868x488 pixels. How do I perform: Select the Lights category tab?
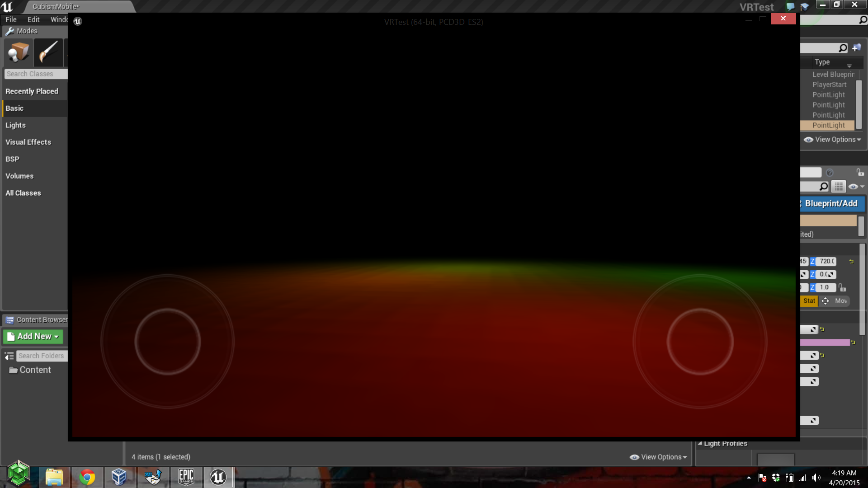16,125
